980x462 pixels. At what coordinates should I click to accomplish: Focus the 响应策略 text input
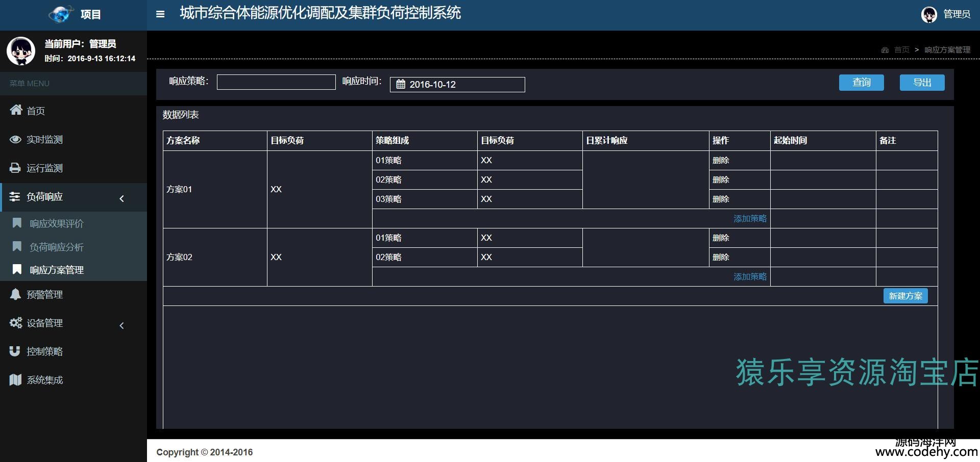click(x=276, y=82)
